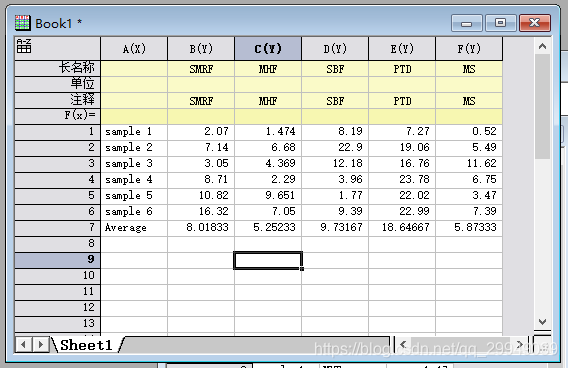568x368 pixels.
Task: Select the 单位 row header
Action: coord(58,84)
